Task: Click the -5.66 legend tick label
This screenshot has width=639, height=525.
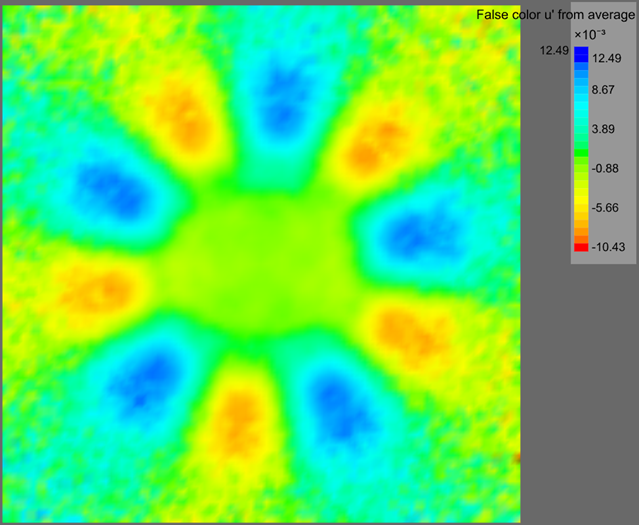Action: 606,208
